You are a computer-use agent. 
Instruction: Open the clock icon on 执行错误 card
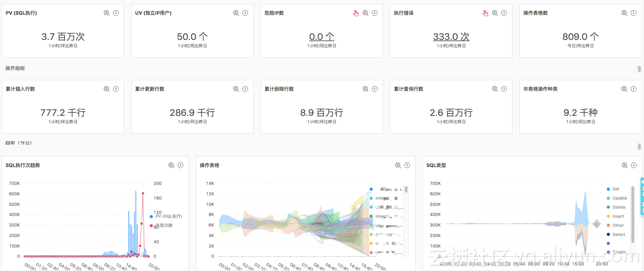coord(504,13)
